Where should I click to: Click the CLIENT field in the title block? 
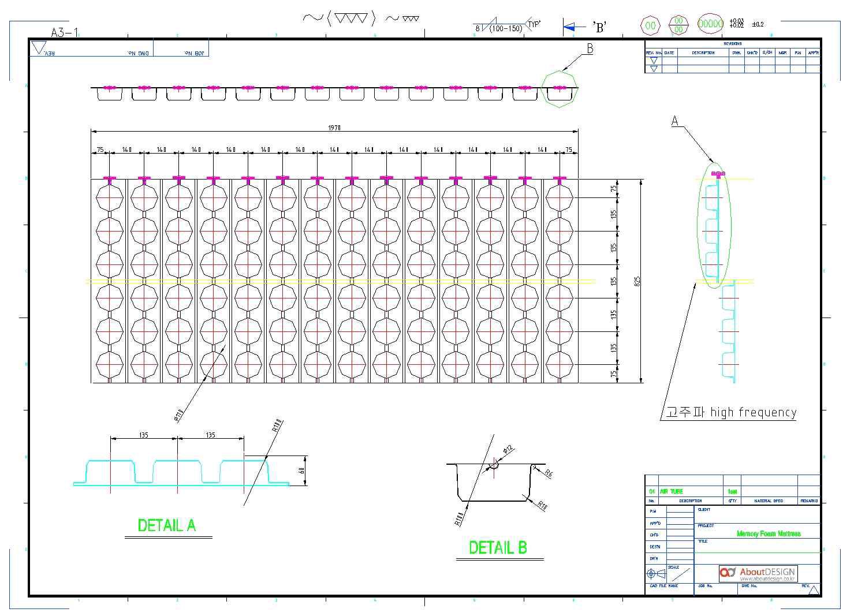tap(757, 513)
